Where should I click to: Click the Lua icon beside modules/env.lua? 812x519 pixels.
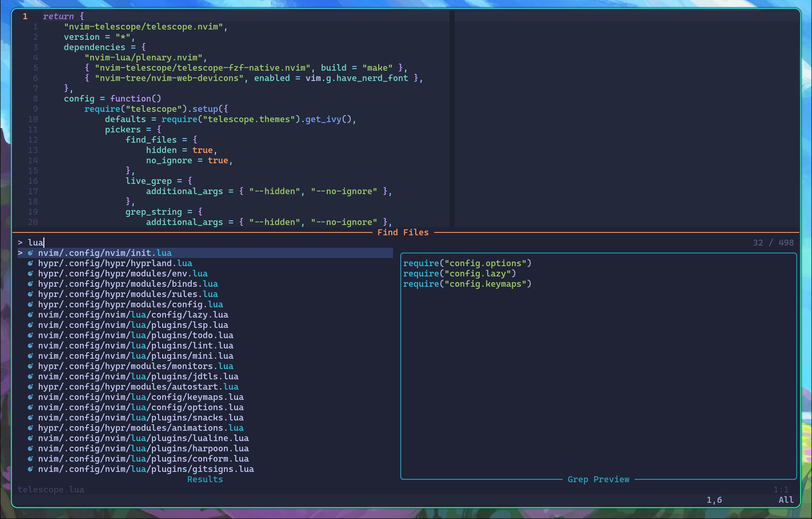pyautogui.click(x=30, y=273)
